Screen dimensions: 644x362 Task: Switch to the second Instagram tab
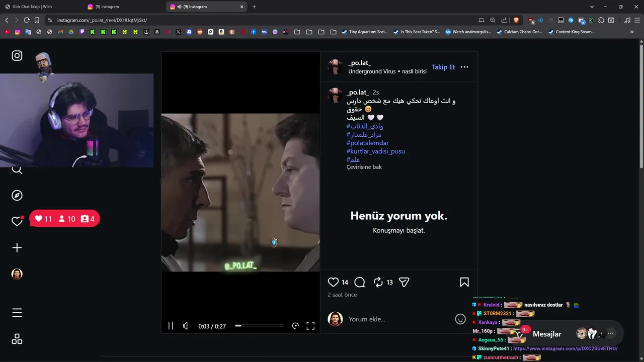pyautogui.click(x=123, y=7)
